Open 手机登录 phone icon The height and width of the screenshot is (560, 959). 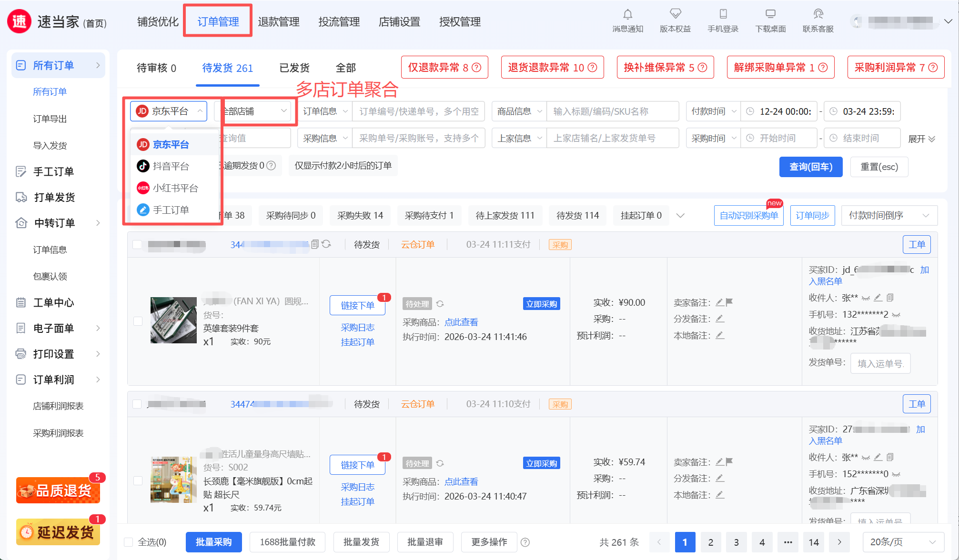(723, 14)
